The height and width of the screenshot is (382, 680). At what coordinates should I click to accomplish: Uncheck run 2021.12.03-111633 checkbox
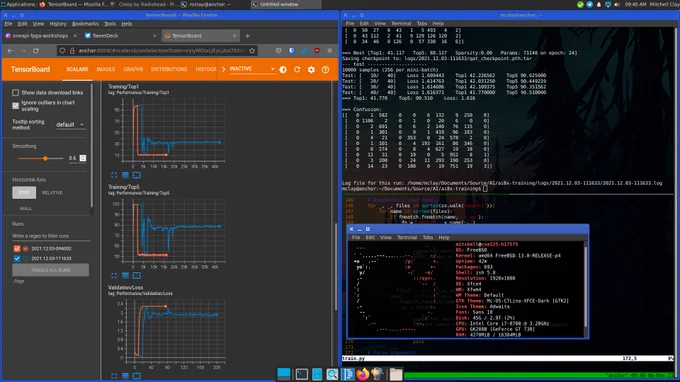coord(17,258)
